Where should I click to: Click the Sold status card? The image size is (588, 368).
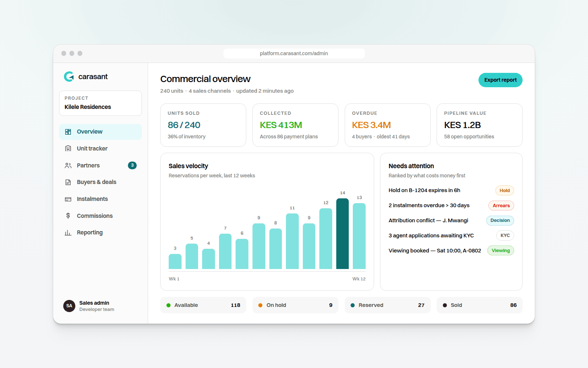(x=480, y=305)
